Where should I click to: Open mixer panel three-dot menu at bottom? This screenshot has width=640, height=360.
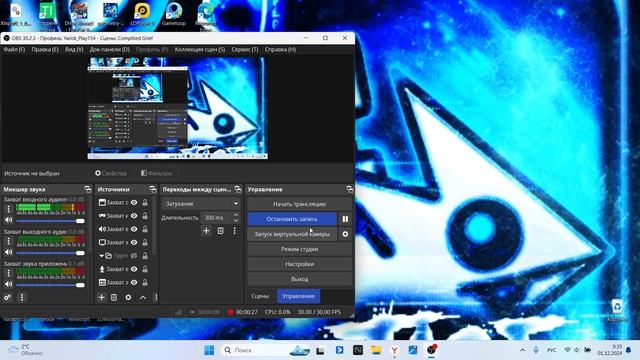[22, 298]
